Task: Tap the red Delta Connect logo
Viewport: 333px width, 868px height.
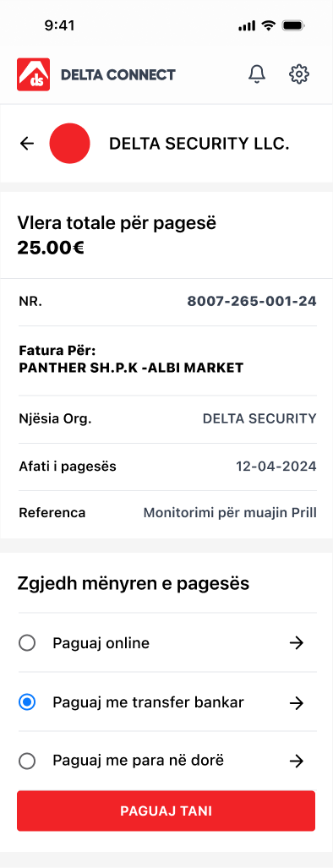Action: pyautogui.click(x=33, y=74)
